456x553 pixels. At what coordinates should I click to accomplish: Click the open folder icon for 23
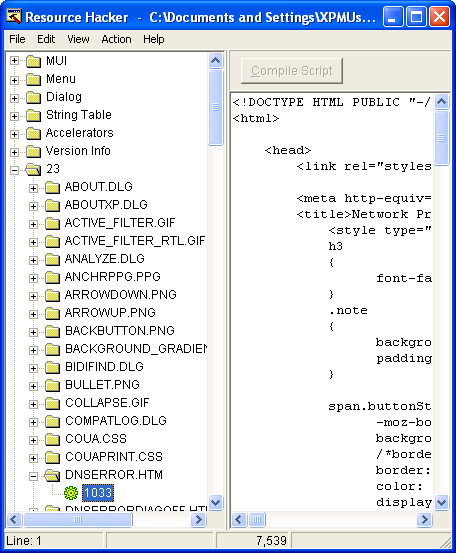click(34, 170)
